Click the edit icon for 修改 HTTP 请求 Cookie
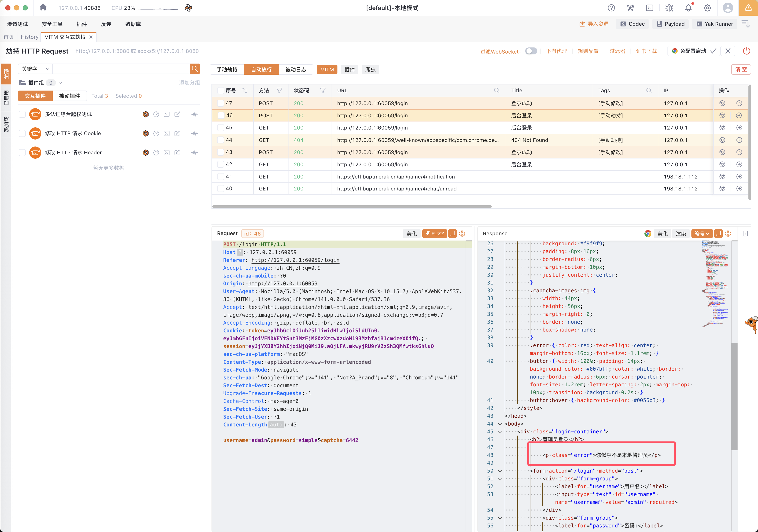 coord(177,133)
